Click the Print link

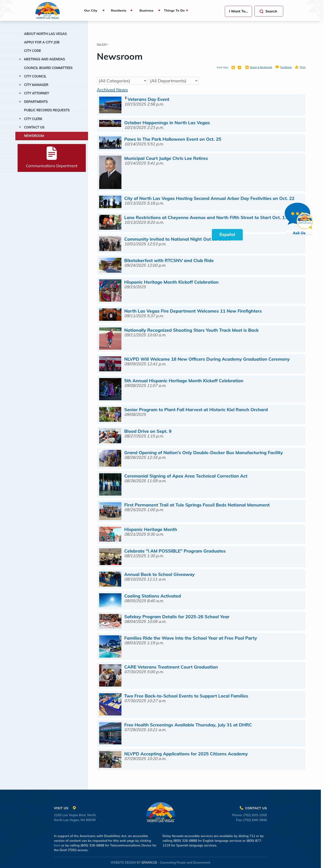[302, 67]
